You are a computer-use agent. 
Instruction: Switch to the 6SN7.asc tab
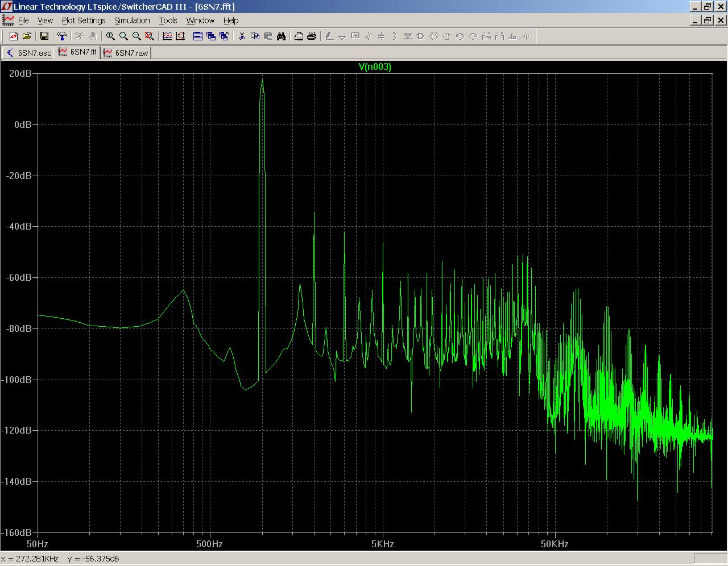coord(28,53)
